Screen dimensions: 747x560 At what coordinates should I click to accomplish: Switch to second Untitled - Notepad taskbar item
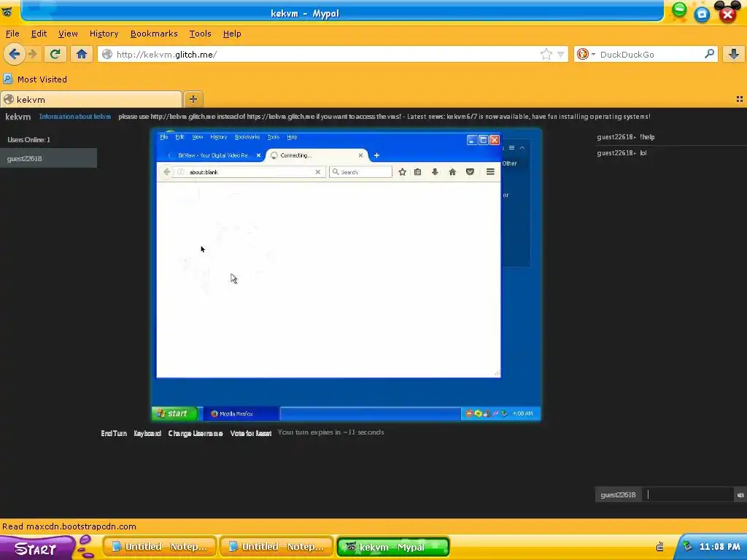(276, 547)
